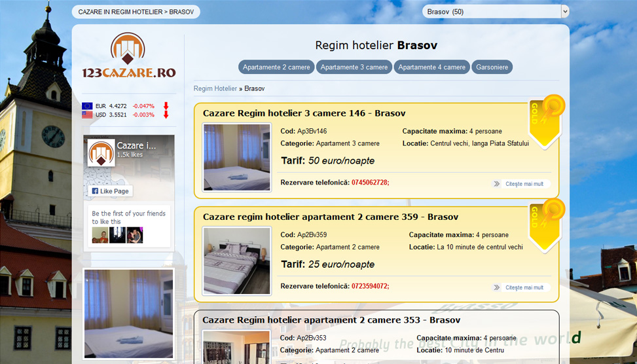The image size is (637, 364).
Task: Click the phone number 0745062728
Action: (370, 183)
